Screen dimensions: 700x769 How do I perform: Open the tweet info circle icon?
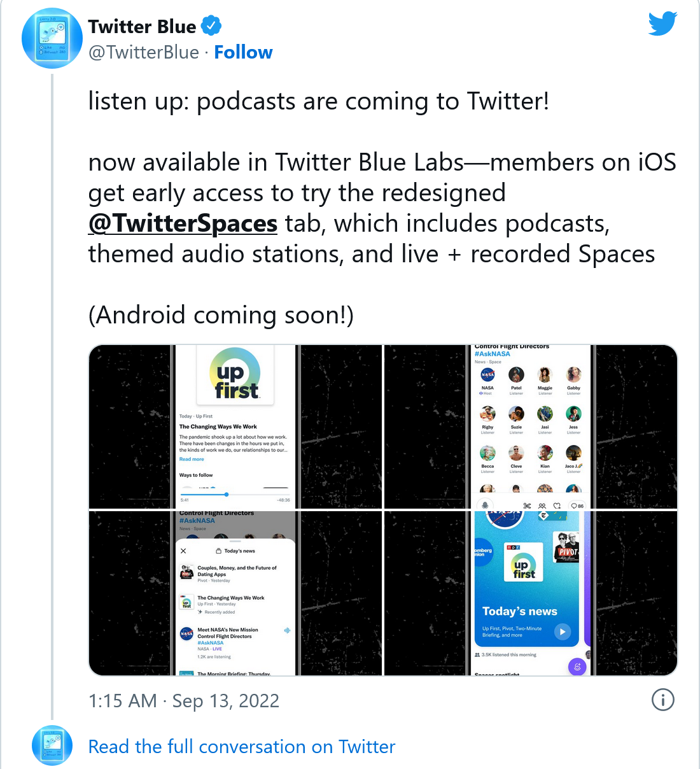click(663, 700)
